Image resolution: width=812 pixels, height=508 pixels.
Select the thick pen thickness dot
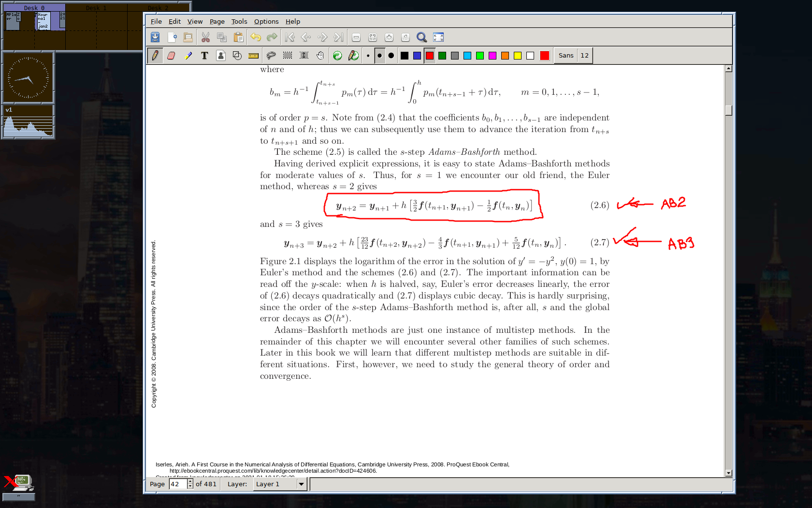pyautogui.click(x=391, y=56)
